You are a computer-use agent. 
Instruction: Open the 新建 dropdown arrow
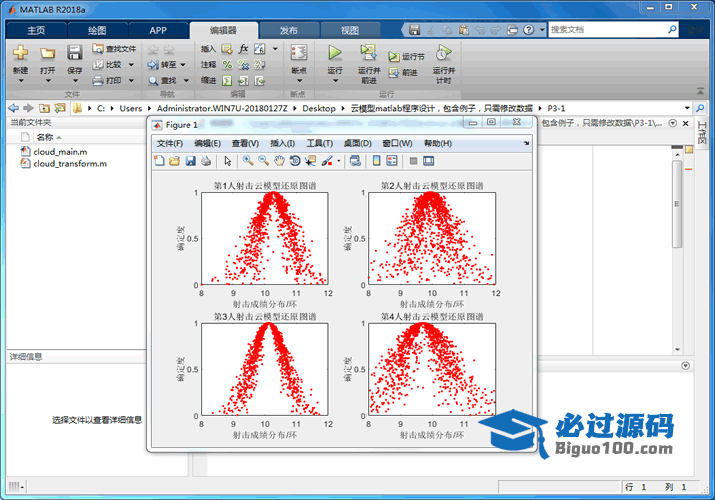tap(21, 81)
